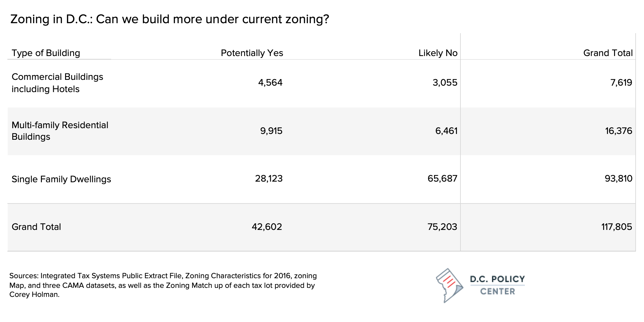Click the 16,376 grand total value

coord(619,131)
